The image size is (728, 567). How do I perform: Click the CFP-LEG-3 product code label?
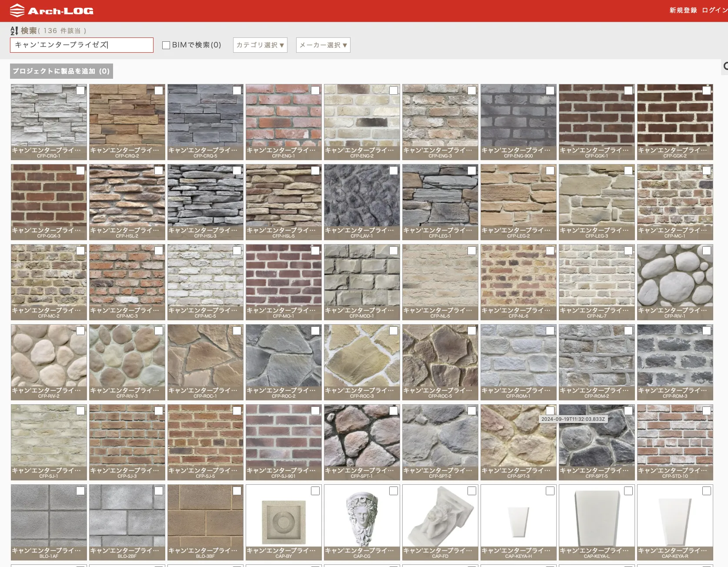(597, 236)
